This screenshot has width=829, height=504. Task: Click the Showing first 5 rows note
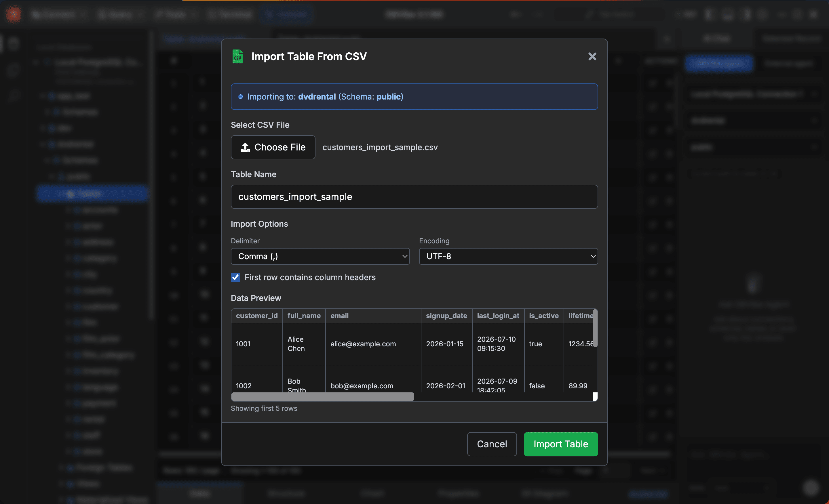click(x=264, y=408)
